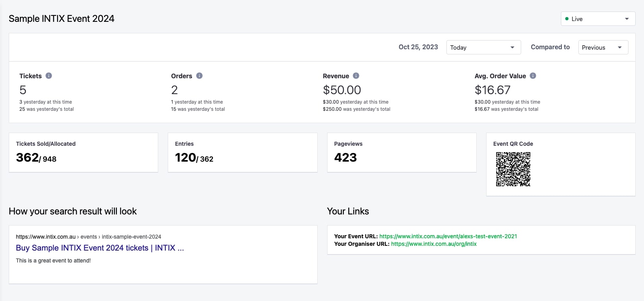Click the info icon beside Orders
644x301 pixels.
pyautogui.click(x=199, y=76)
